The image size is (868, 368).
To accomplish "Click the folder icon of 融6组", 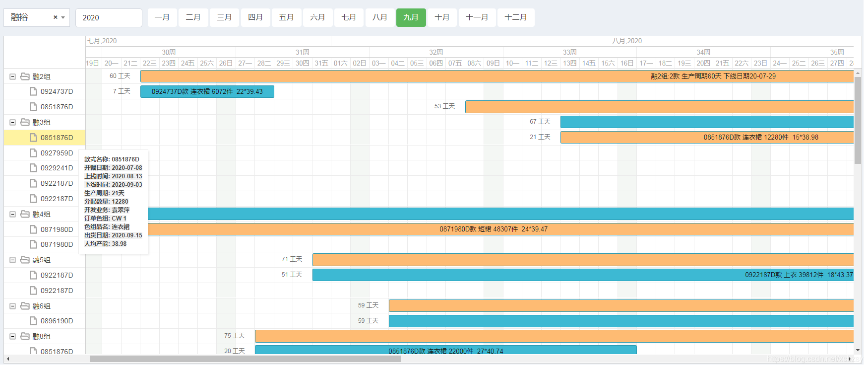I will tap(25, 306).
